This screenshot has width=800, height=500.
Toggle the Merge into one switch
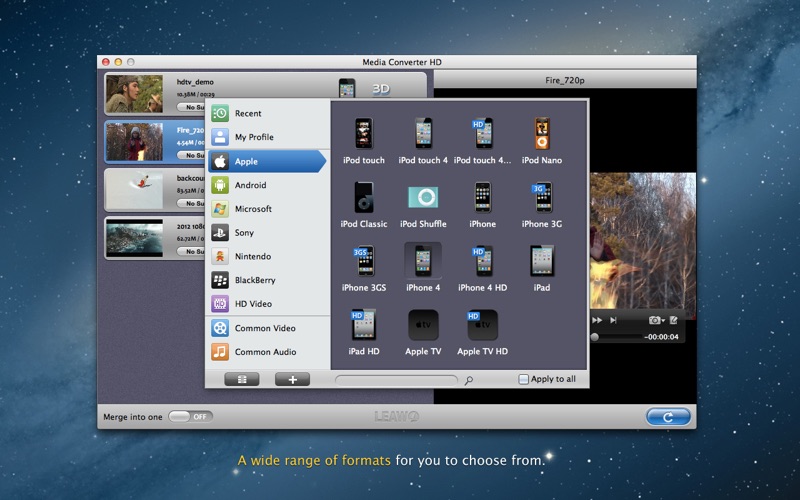[x=190, y=416]
